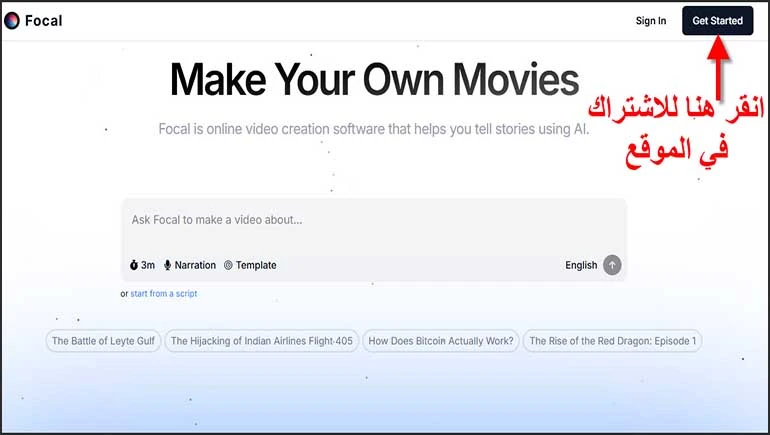
Task: Toggle the Narration option
Action: 190,265
